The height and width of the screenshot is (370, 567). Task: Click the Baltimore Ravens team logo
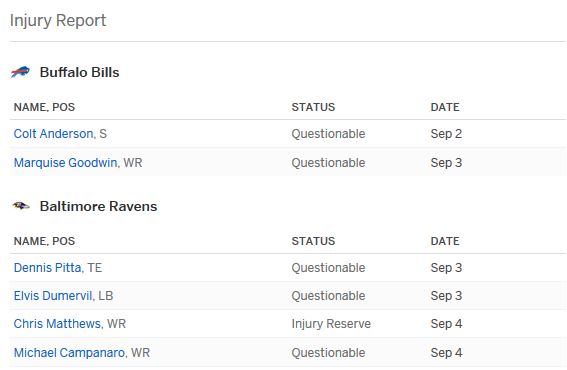(x=21, y=206)
